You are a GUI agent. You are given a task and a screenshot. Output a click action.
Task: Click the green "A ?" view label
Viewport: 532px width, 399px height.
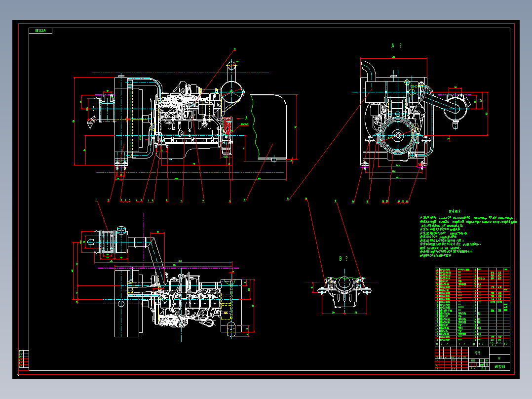pos(396,45)
